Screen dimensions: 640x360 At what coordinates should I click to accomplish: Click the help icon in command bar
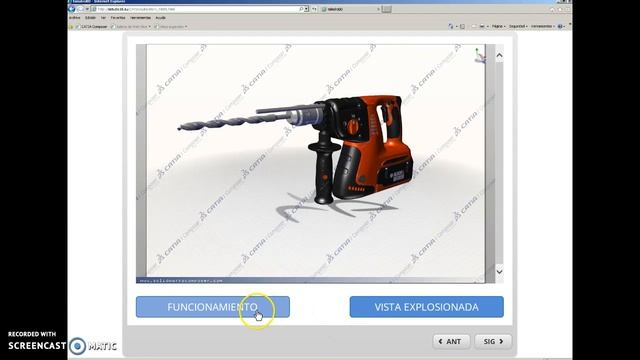click(560, 26)
